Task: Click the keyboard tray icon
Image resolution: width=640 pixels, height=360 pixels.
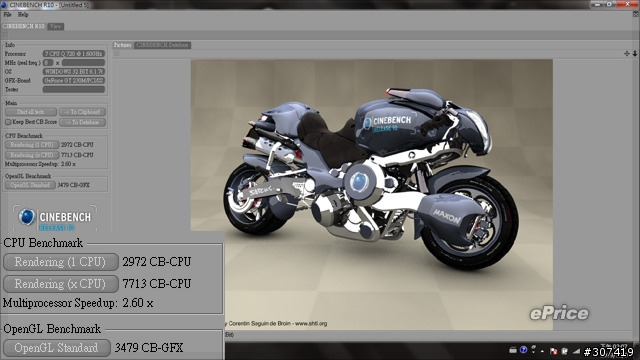Action: coord(513,351)
